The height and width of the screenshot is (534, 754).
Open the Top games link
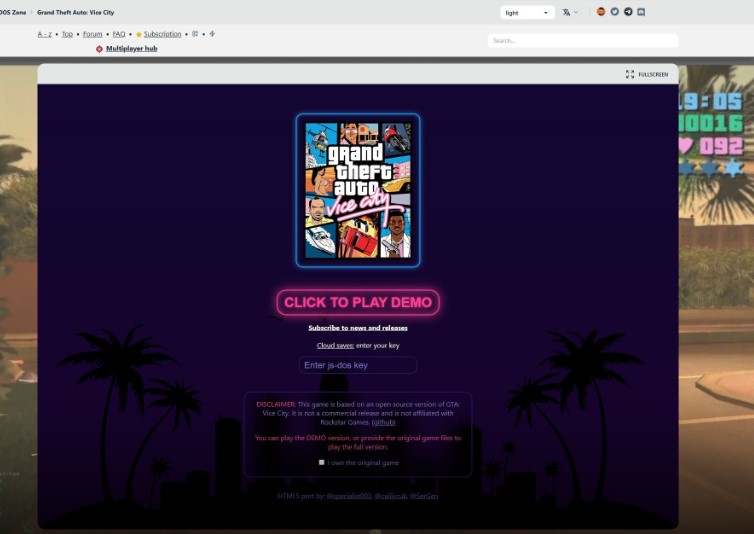click(67, 34)
